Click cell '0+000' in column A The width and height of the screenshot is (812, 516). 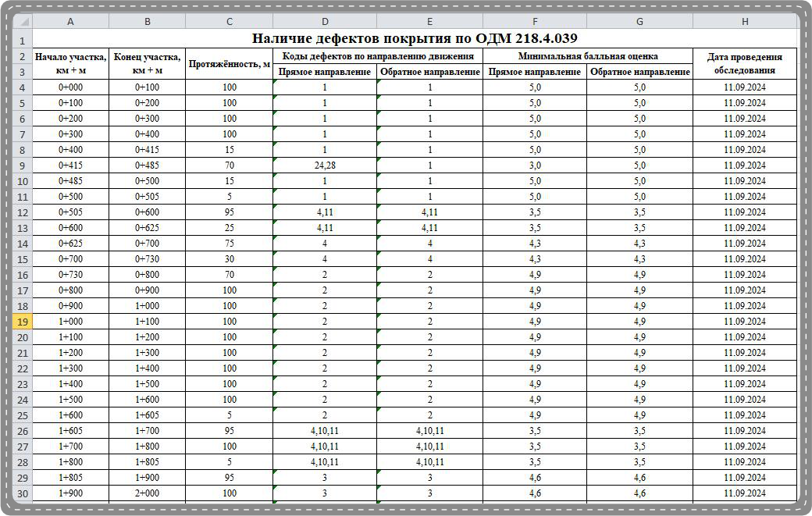point(70,87)
